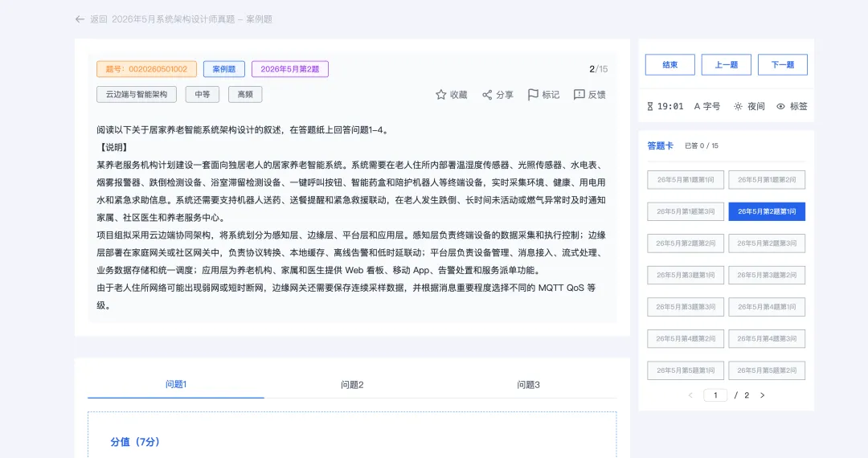Jump to 26年5月第3题第3问
The height and width of the screenshot is (458, 868).
click(x=686, y=307)
